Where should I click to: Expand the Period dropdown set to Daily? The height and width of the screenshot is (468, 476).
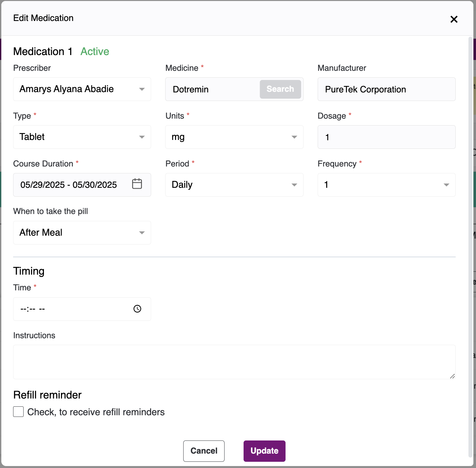234,185
